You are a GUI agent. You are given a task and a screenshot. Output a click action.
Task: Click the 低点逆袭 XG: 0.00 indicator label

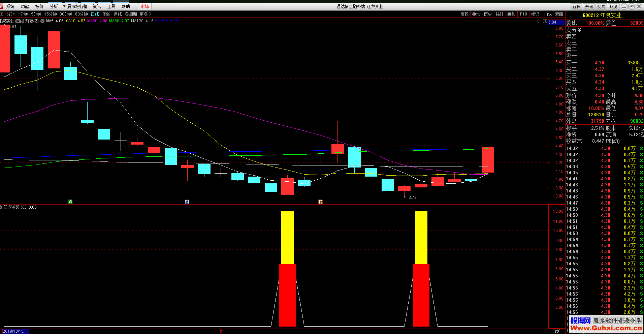pos(20,207)
